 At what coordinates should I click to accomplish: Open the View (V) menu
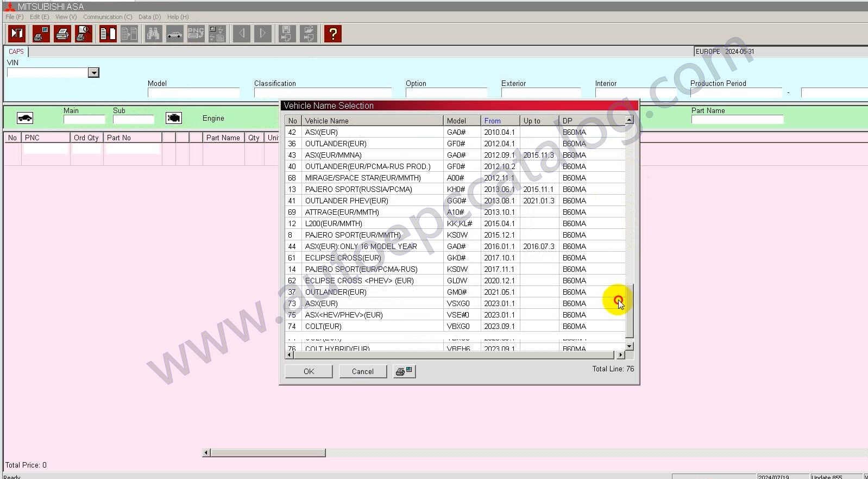coord(66,17)
